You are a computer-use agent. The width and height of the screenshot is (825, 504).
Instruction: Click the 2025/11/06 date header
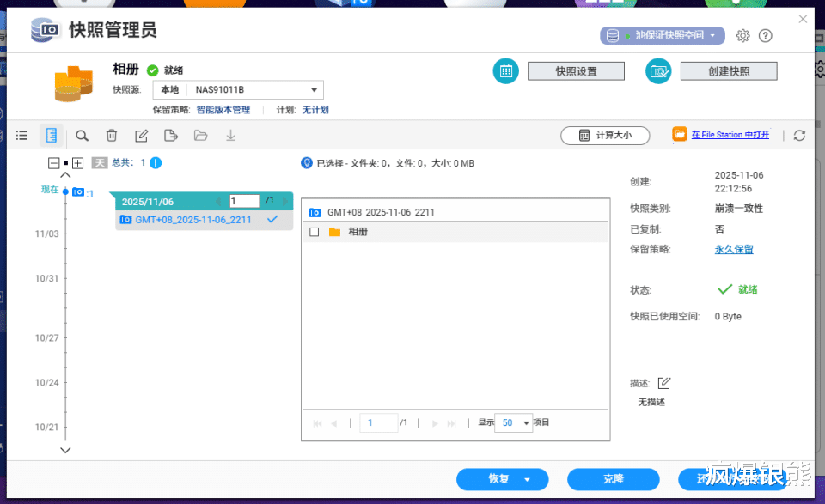pyautogui.click(x=148, y=202)
